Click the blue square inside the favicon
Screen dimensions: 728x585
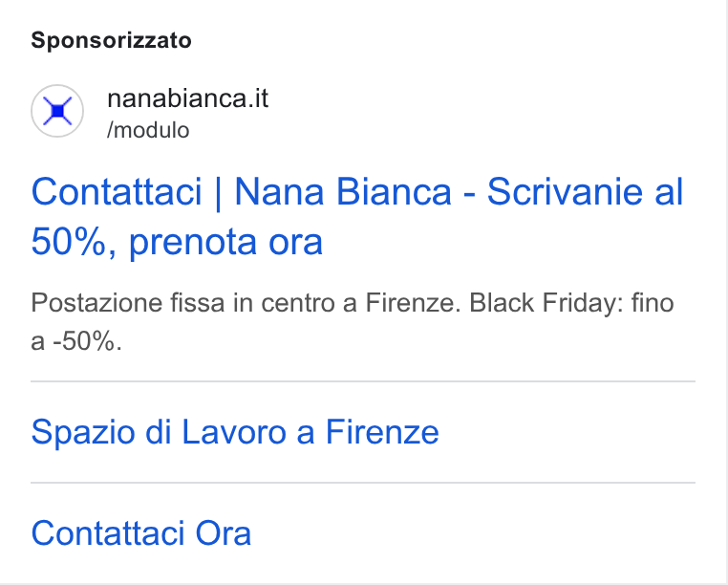(x=57, y=111)
